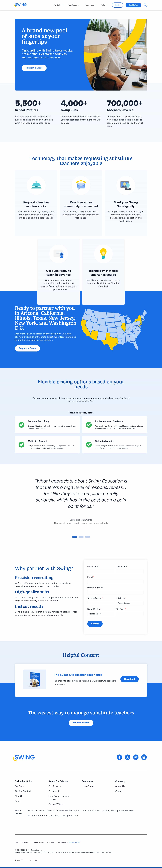The width and height of the screenshot is (162, 868).
Task: Click the Get Started button
Action: (133, 5)
